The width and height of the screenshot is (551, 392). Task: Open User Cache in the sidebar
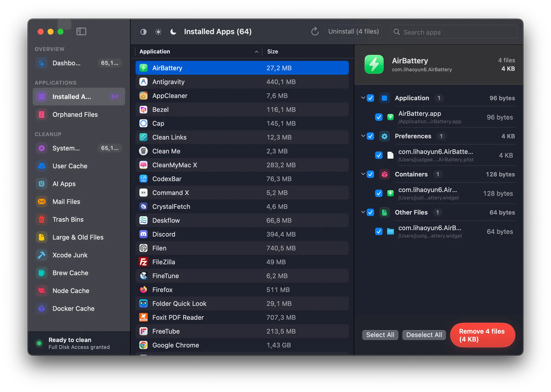(79, 166)
